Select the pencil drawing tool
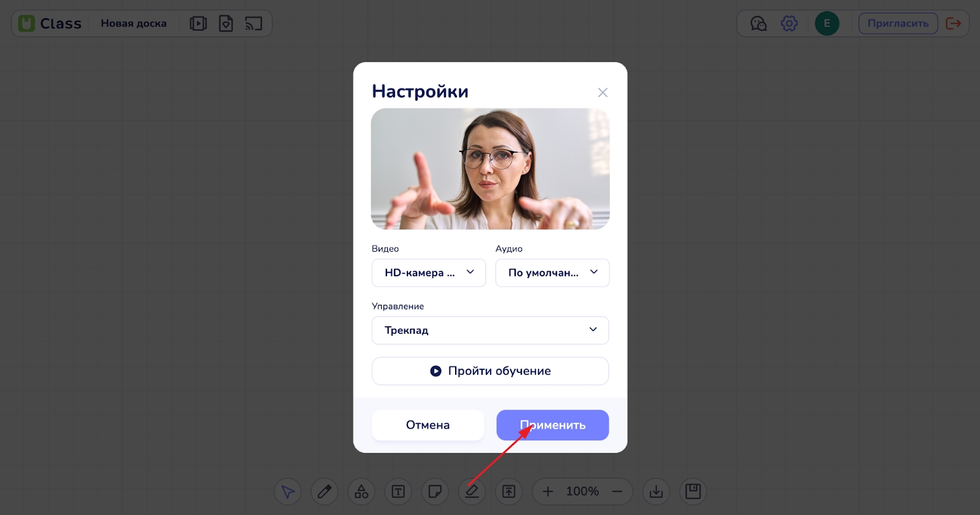 325,492
